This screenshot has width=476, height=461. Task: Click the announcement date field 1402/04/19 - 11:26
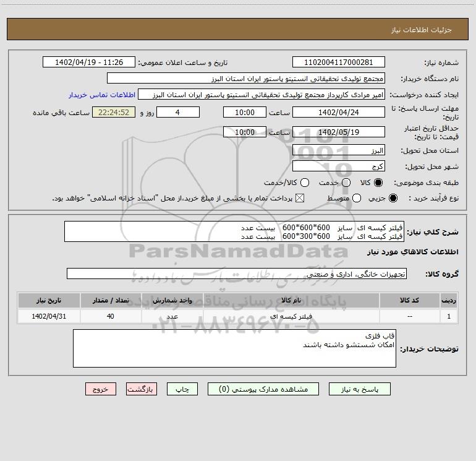tap(89, 62)
